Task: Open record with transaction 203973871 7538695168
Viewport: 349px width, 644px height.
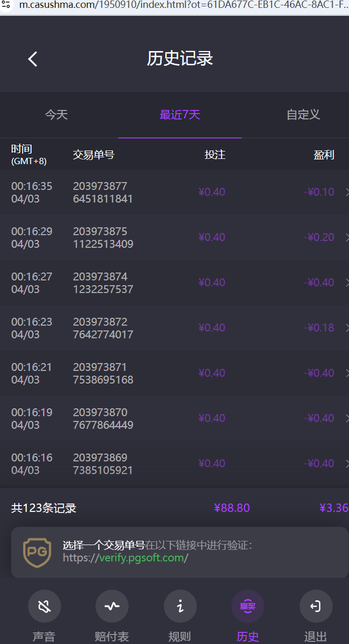Action: [x=103, y=374]
